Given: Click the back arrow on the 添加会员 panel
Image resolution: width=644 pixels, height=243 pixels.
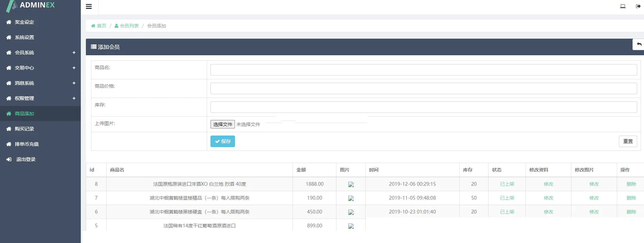Looking at the screenshot, I should (639, 44).
